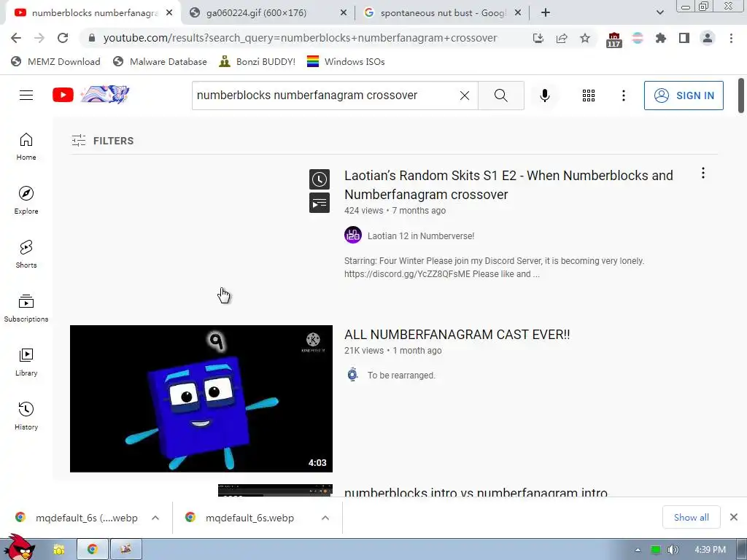Open the Malware Database bookmark
Screen dimensions: 747x560
tap(160, 61)
